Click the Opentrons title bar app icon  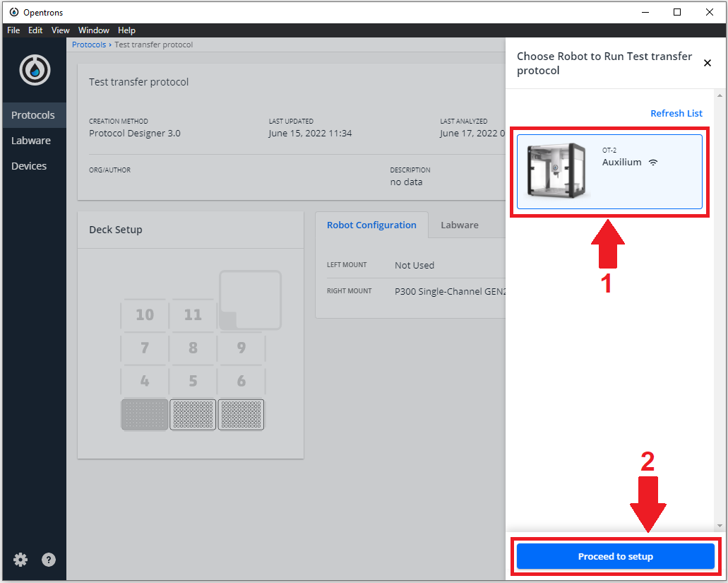14,12
